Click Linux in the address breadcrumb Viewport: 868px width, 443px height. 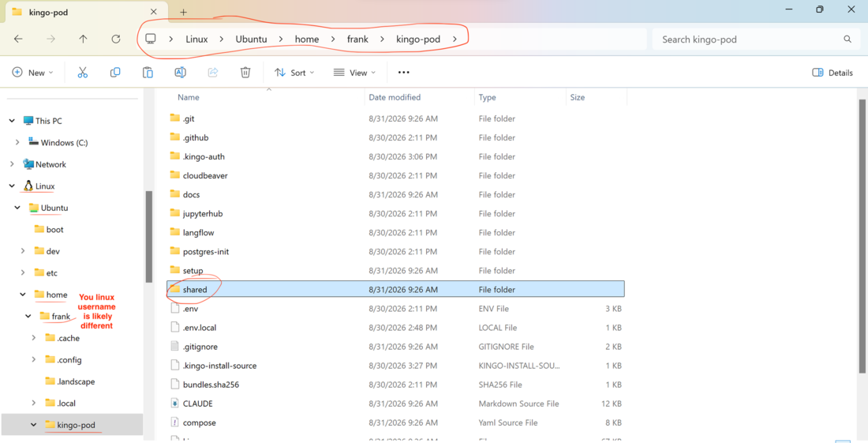[x=196, y=39]
